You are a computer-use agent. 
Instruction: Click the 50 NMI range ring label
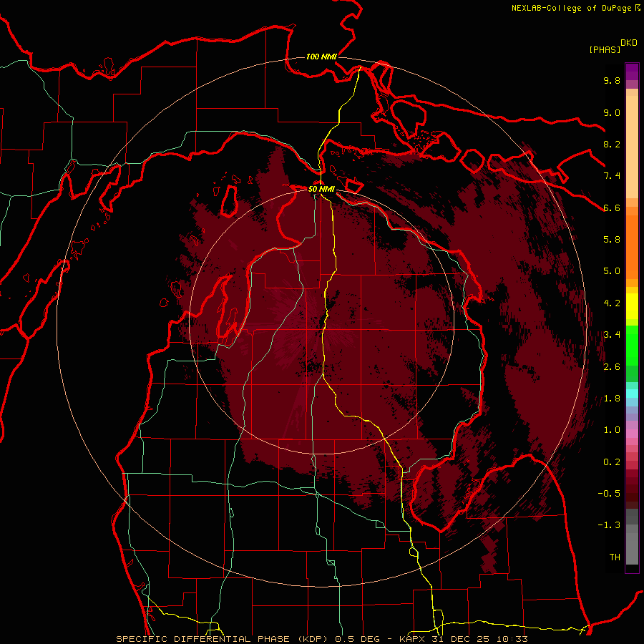(x=321, y=189)
